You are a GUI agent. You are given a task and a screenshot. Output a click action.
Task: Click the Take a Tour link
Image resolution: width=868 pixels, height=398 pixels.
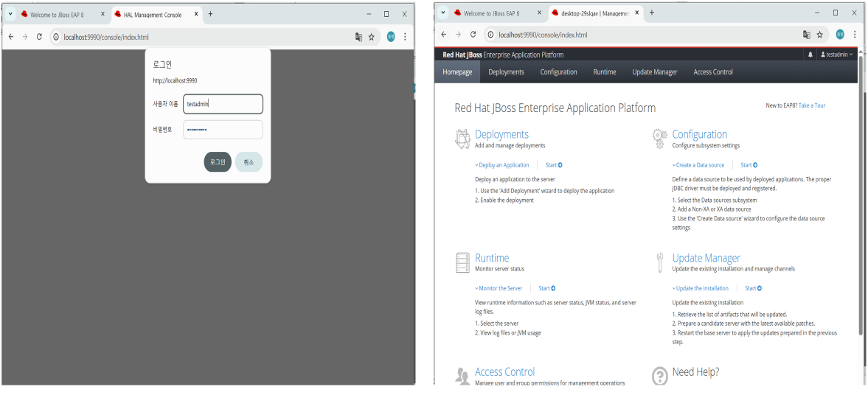click(811, 105)
